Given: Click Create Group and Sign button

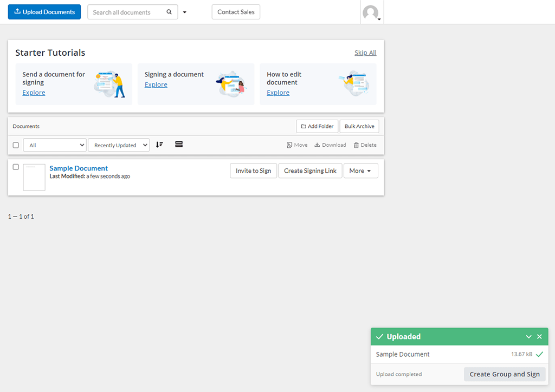Looking at the screenshot, I should [505, 374].
